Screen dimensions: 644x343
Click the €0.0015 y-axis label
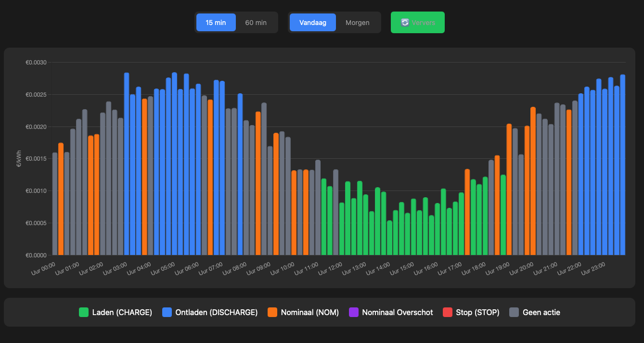click(36, 159)
